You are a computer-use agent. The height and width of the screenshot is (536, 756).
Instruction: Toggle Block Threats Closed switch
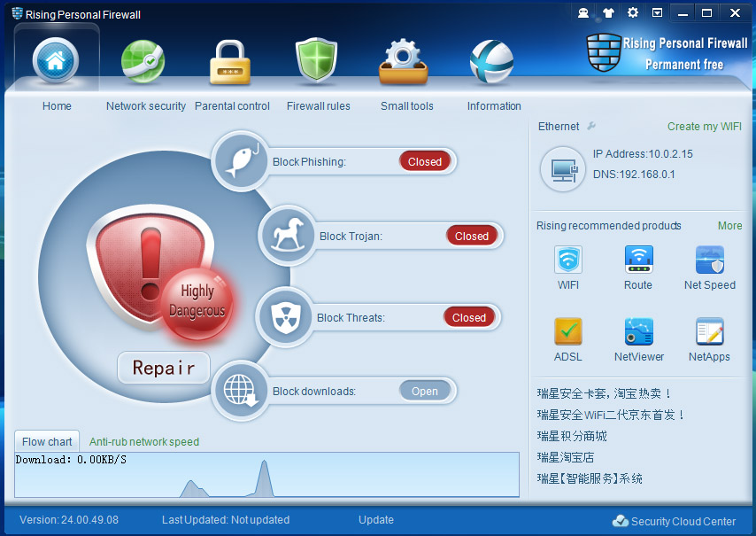pyautogui.click(x=469, y=317)
